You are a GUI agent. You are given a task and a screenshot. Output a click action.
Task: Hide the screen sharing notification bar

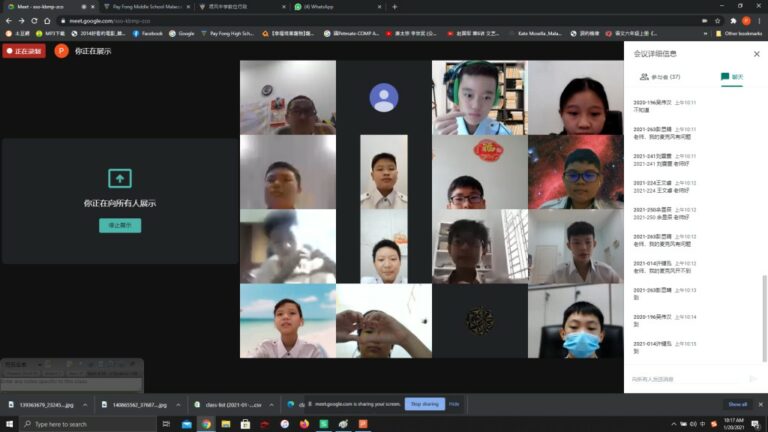[x=454, y=404]
